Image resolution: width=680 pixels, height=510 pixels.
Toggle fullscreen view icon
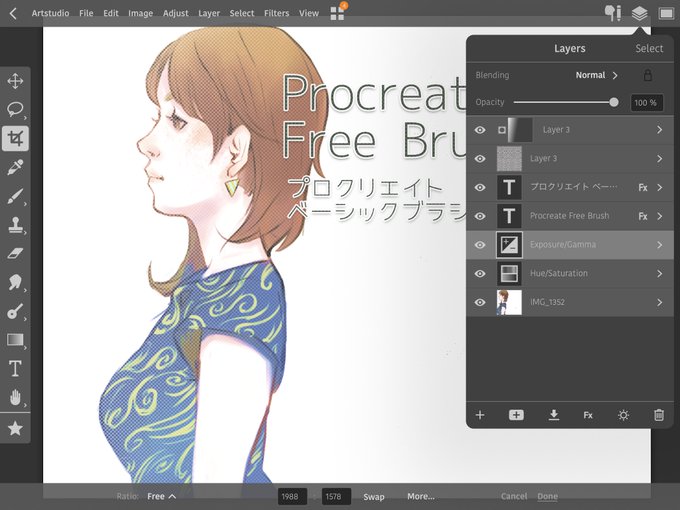tap(666, 13)
